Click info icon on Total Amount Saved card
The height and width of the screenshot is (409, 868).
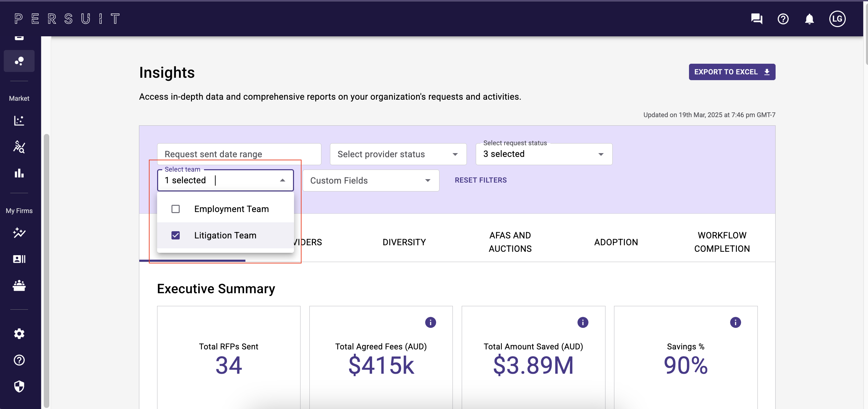[583, 322]
